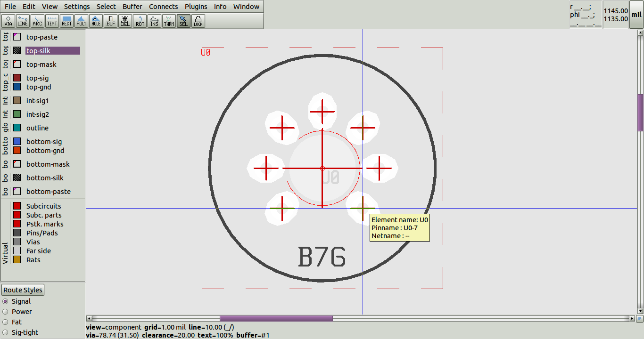This screenshot has width=644, height=339.
Task: Toggle visibility of Pins/Pads
Action: [x=17, y=233]
